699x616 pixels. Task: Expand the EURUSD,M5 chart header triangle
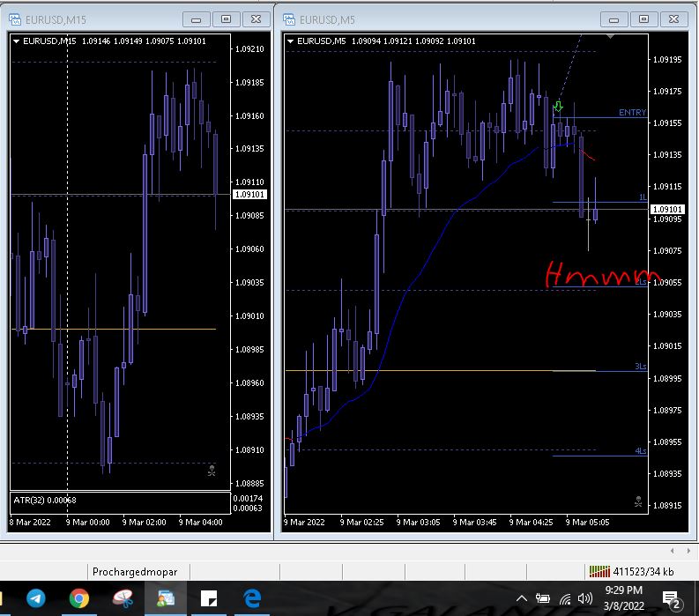point(291,41)
